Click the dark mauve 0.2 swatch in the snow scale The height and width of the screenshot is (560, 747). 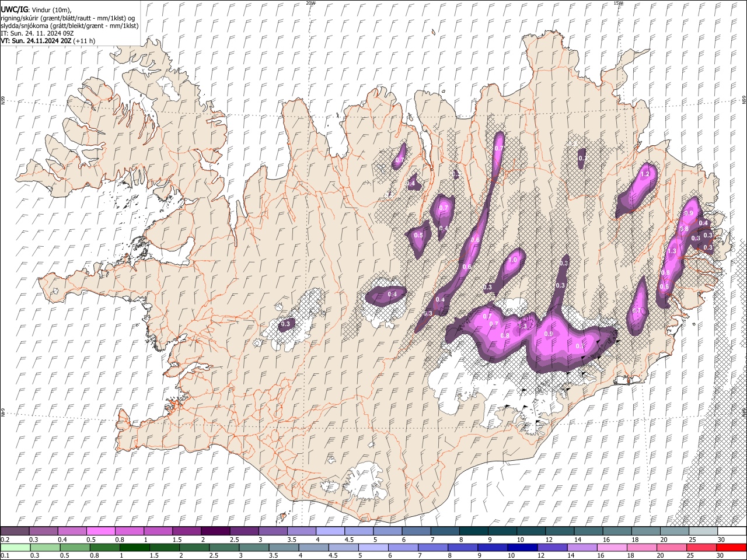click(15, 531)
